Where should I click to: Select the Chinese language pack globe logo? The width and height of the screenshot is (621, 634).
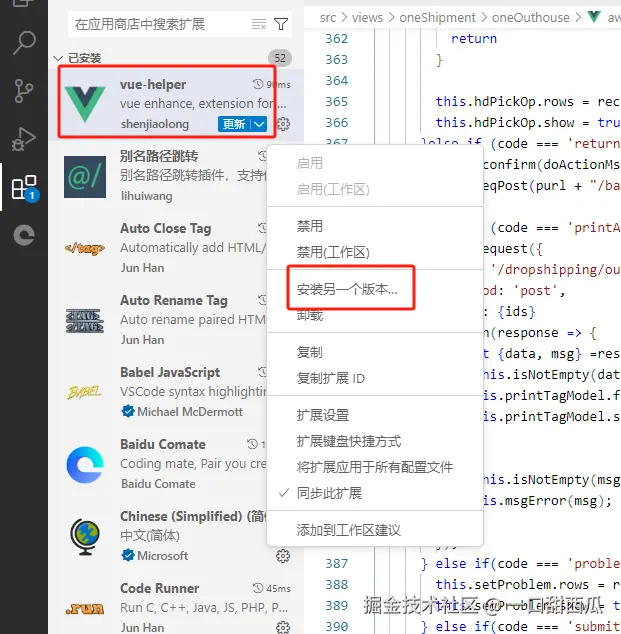[85, 537]
